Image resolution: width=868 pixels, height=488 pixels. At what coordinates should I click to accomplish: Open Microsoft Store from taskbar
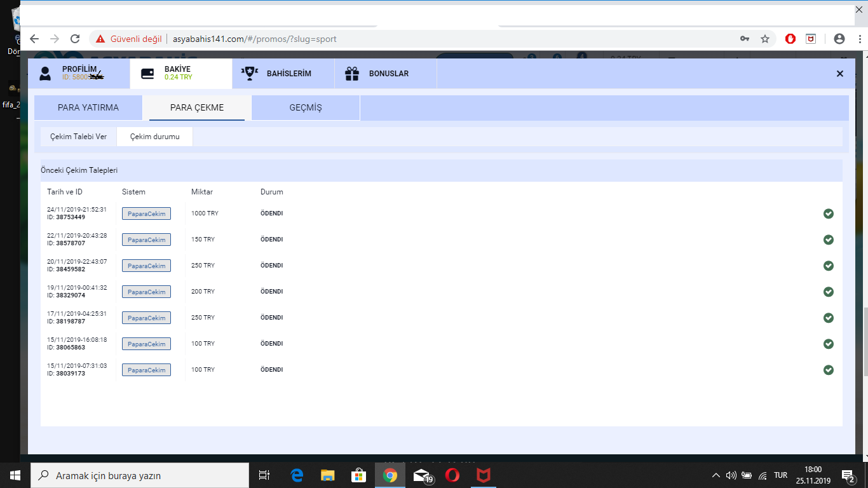coord(358,475)
